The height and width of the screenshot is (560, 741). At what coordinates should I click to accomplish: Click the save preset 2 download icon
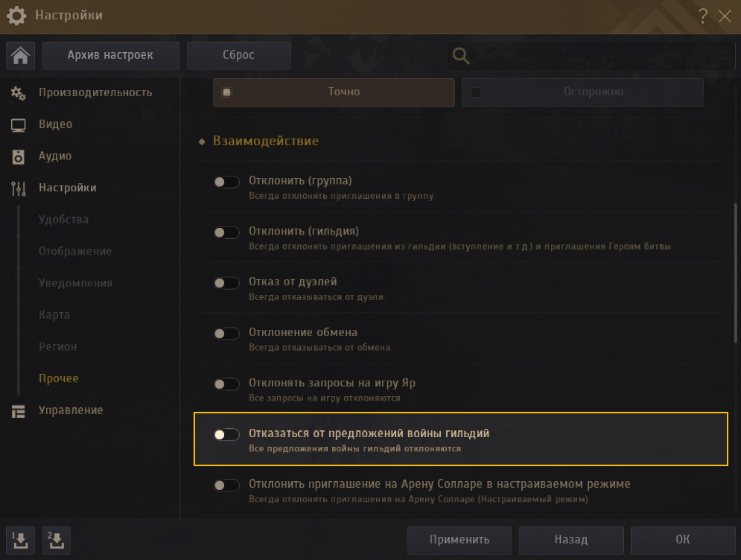[57, 540]
